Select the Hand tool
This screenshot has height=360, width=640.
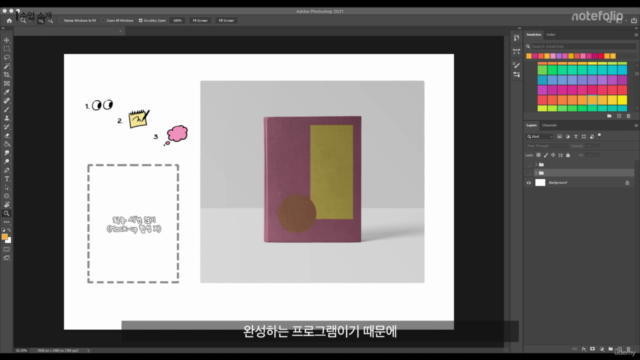7,204
